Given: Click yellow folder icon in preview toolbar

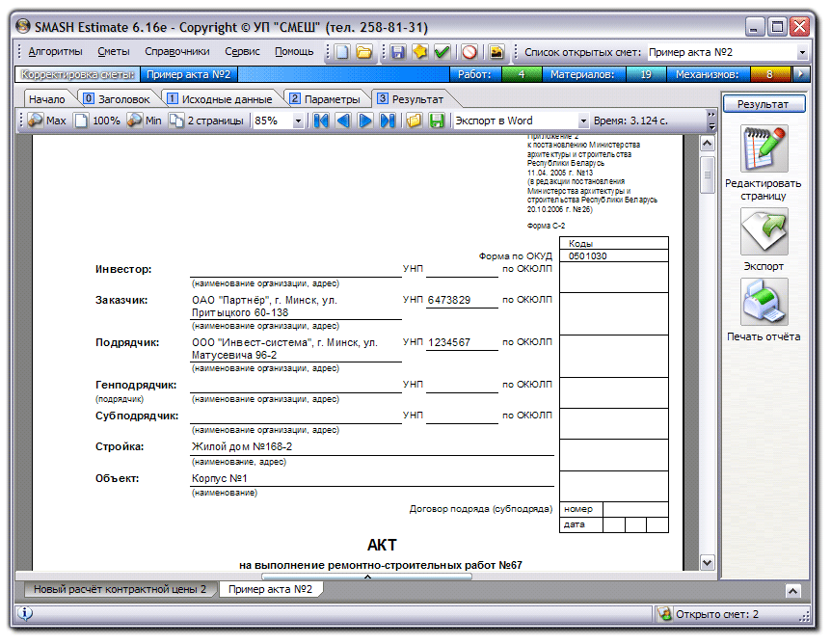Looking at the screenshot, I should click(414, 121).
